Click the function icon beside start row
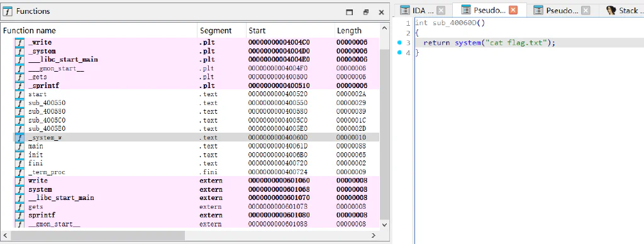The image size is (644, 244). tap(19, 94)
